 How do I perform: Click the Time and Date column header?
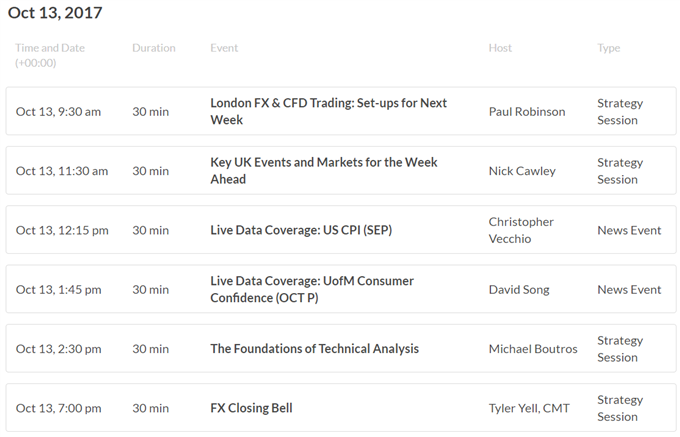click(x=50, y=55)
